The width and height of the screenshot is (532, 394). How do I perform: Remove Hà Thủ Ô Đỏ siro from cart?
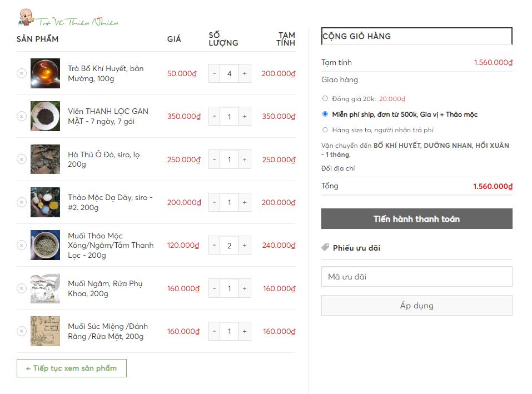(21, 159)
